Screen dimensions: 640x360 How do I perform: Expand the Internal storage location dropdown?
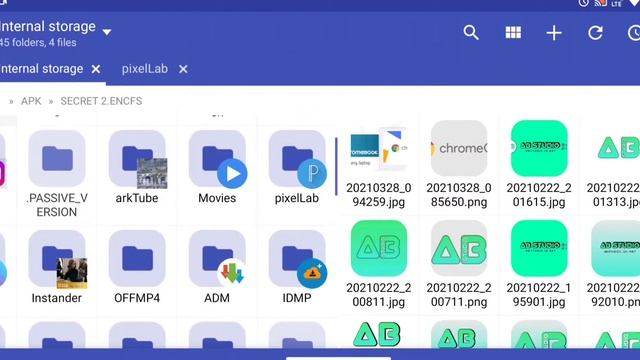click(x=107, y=32)
